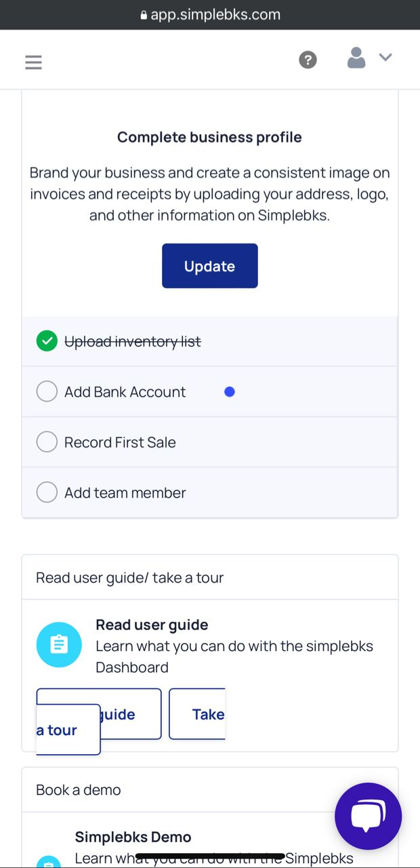Click the Take a tour button

[x=196, y=714]
